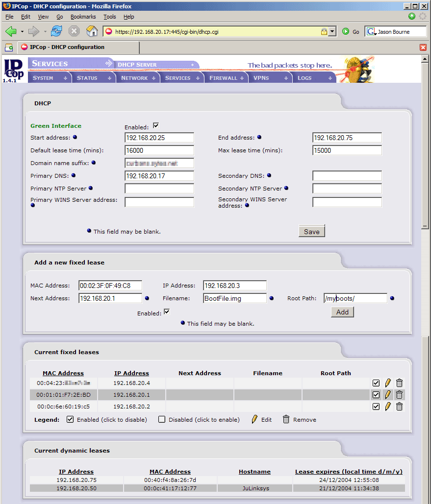Screen dimensions: 431x504
Task: Click Save button in DHCP section
Action: tap(311, 232)
